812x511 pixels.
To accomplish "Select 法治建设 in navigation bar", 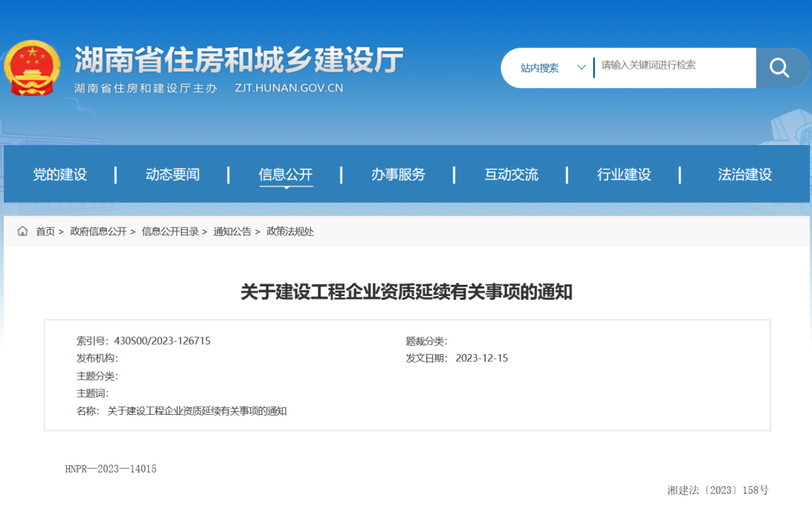I will [744, 174].
